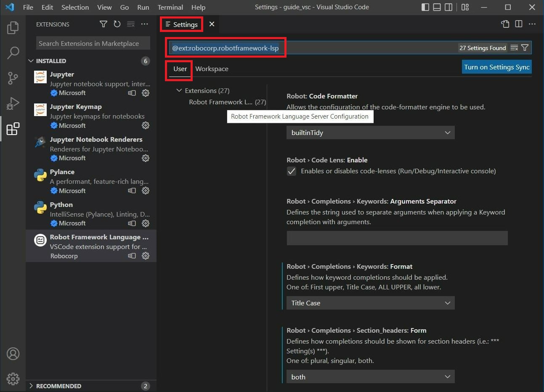The width and height of the screenshot is (544, 392).
Task: Open the Help menu
Action: pyautogui.click(x=198, y=7)
